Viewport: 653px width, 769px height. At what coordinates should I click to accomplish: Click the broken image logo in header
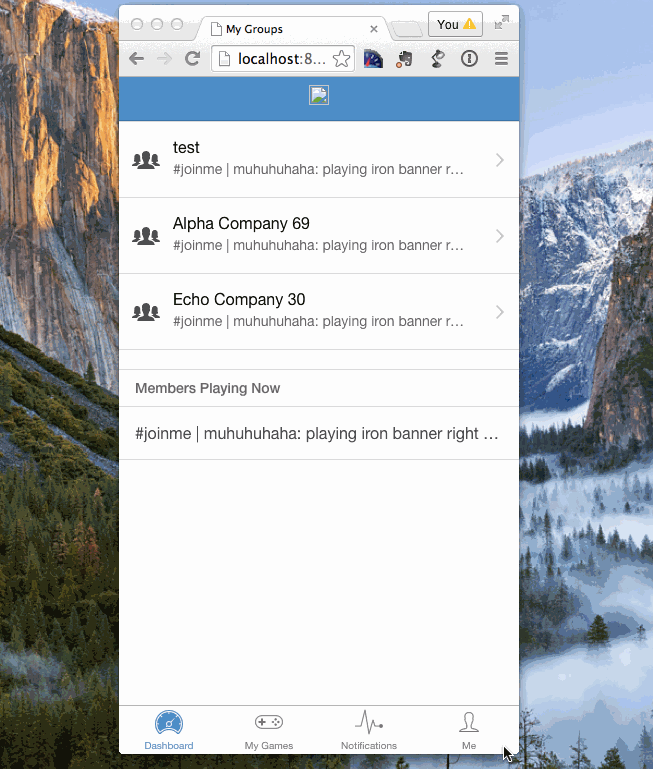319,96
